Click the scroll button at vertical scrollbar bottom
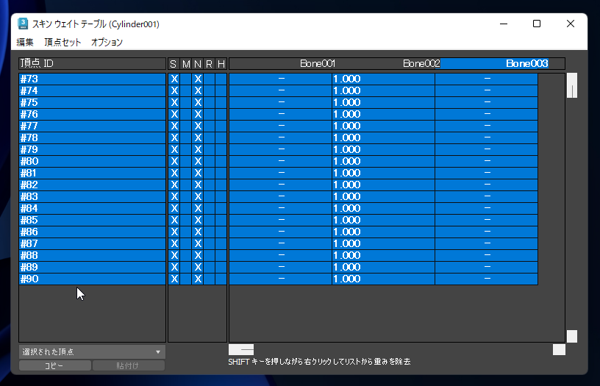 pyautogui.click(x=572, y=336)
